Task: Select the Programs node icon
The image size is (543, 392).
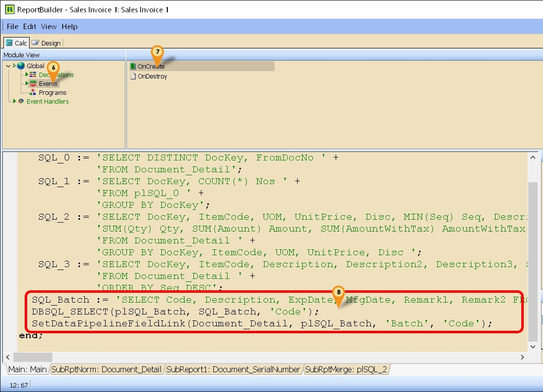Action: pos(33,92)
